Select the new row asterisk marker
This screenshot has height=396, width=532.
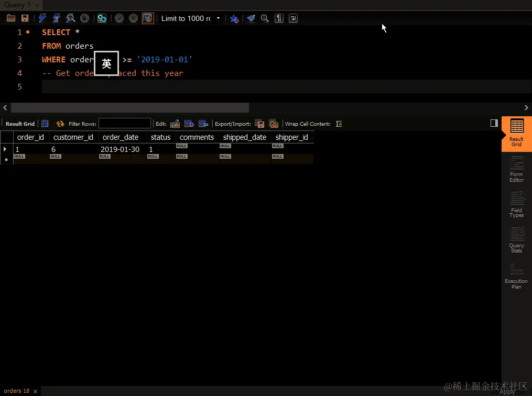(x=6, y=159)
